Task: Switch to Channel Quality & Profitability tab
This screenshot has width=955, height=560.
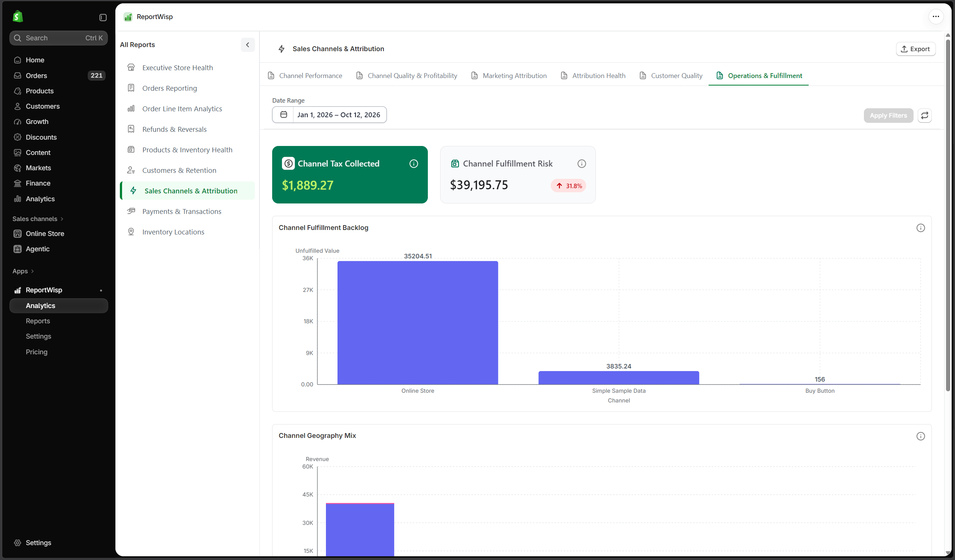Action: [406, 76]
